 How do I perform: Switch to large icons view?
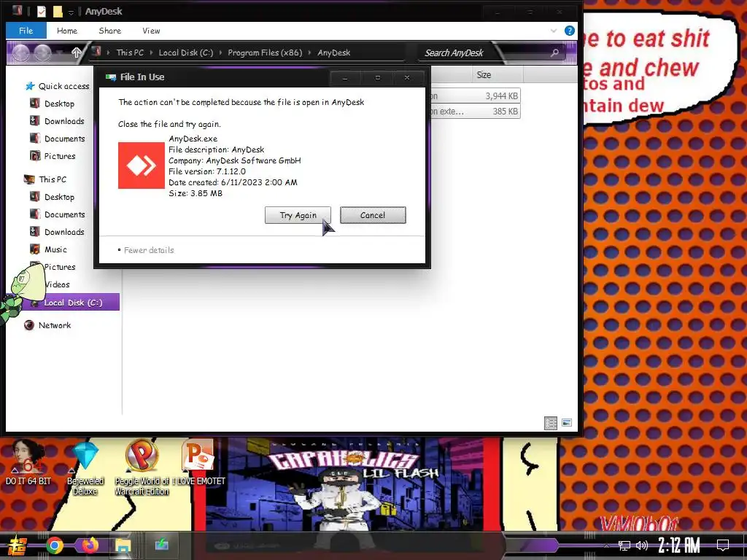566,423
